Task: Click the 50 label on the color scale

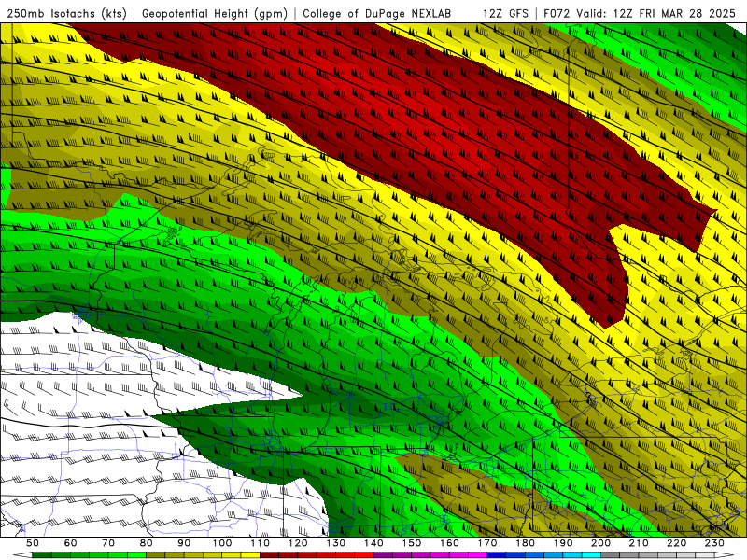Action: 33,543
